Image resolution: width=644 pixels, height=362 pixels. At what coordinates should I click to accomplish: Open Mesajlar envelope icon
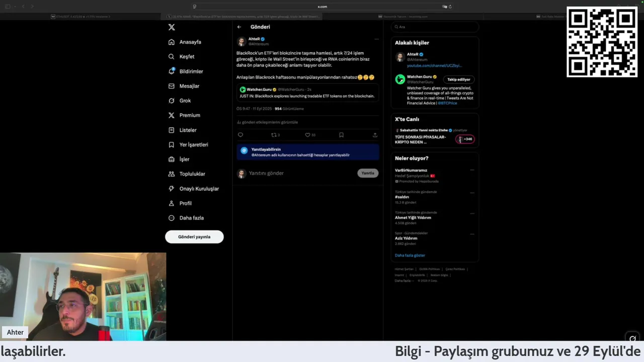coord(172,86)
